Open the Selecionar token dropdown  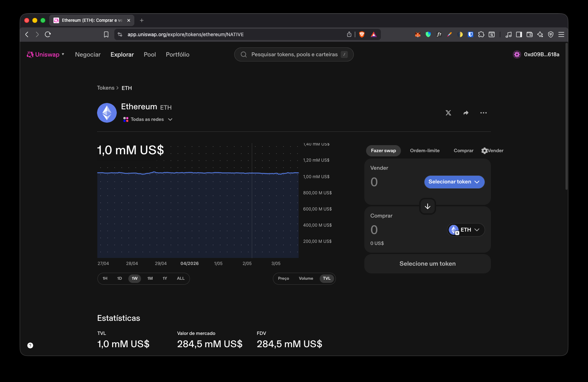pos(454,182)
